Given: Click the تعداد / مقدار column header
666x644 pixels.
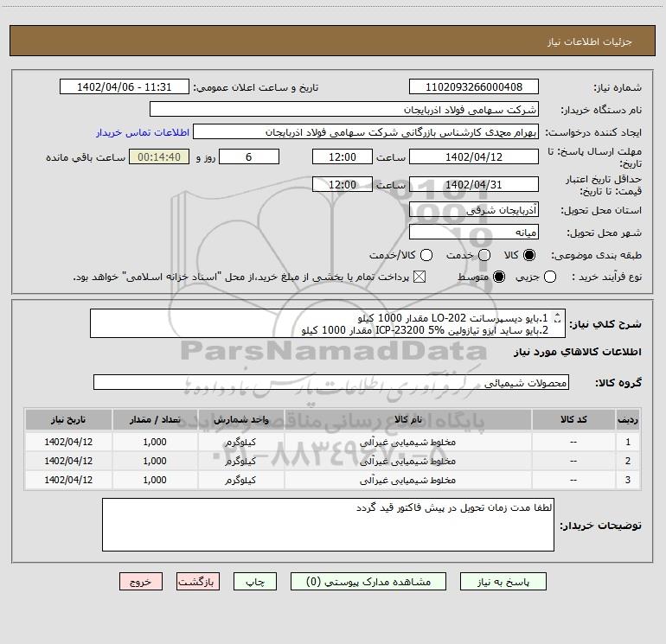Looking at the screenshot, I should 155,419.
